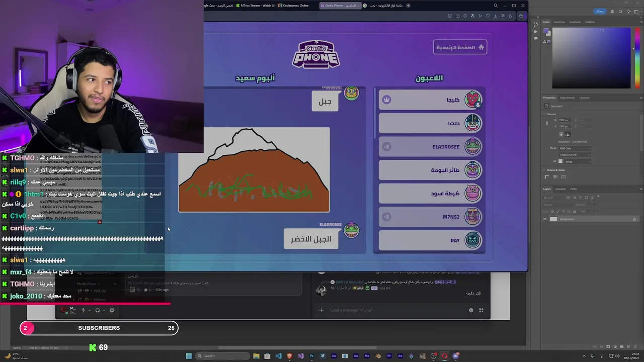
Task: Switch to the Codenames Online browser tab
Action: [296, 6]
